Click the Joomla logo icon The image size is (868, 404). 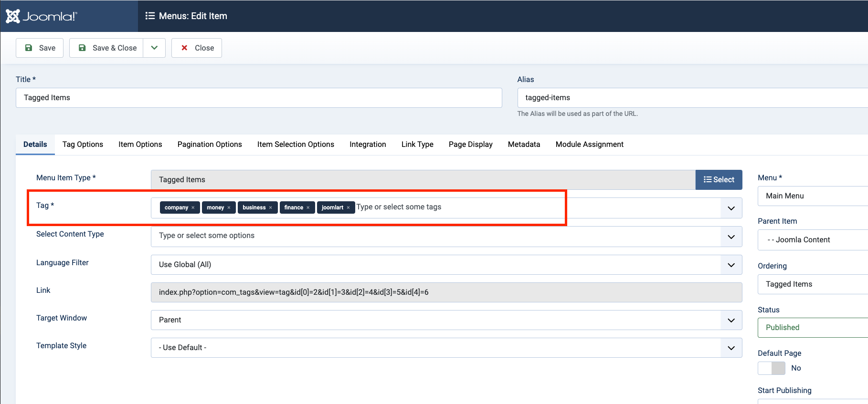click(x=13, y=16)
